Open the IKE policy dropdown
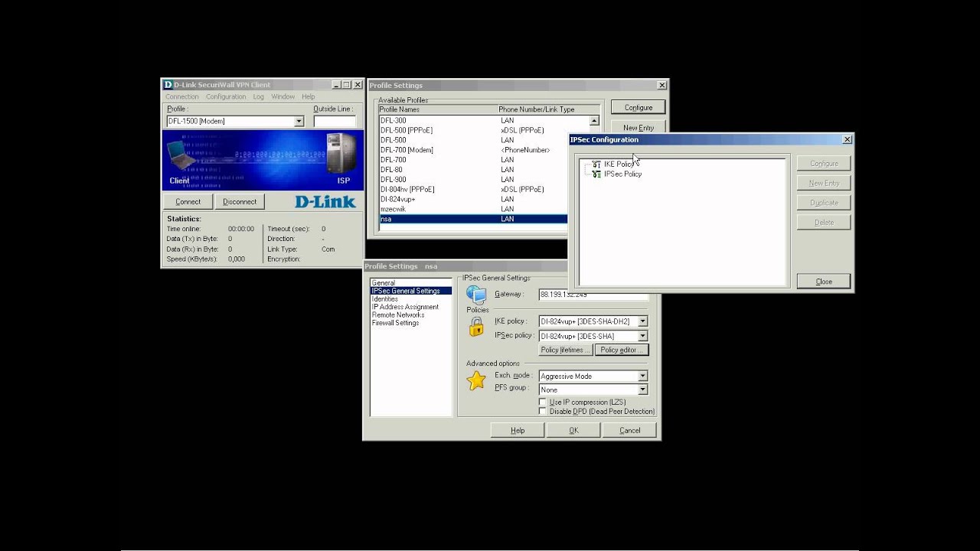 coord(642,321)
